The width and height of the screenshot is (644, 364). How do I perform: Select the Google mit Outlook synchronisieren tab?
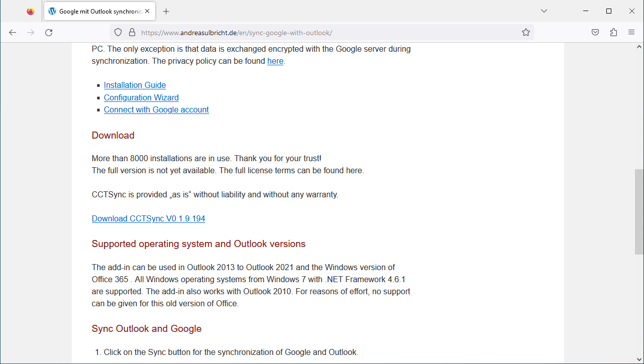point(99,11)
